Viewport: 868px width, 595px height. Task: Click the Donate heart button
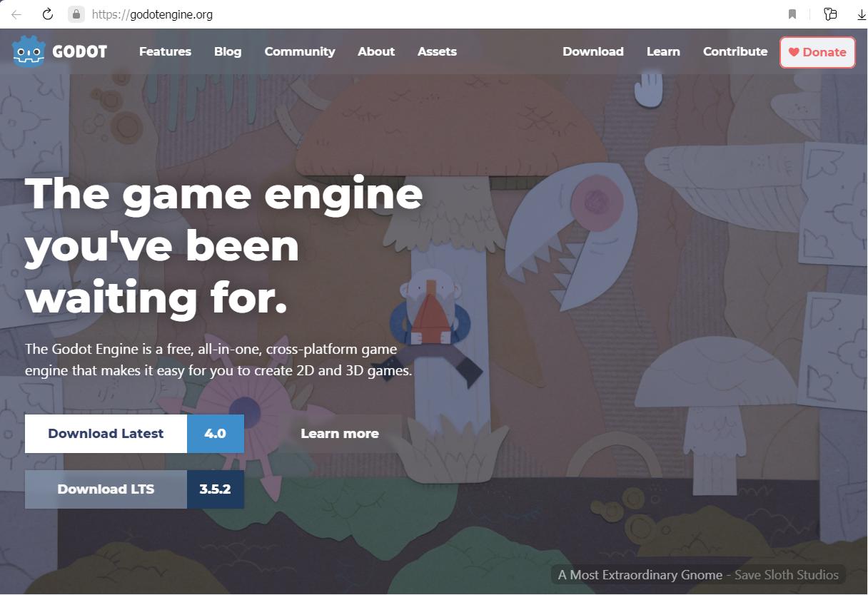tap(817, 52)
